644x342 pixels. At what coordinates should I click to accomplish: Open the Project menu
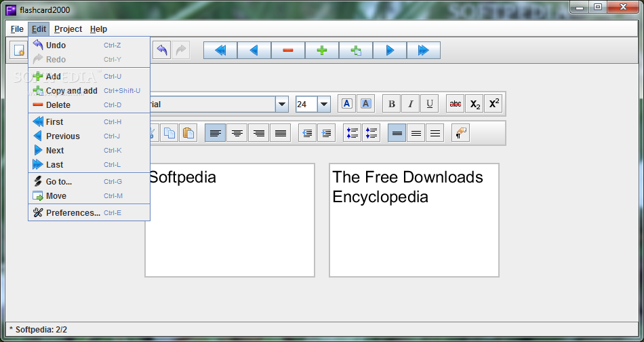(68, 28)
